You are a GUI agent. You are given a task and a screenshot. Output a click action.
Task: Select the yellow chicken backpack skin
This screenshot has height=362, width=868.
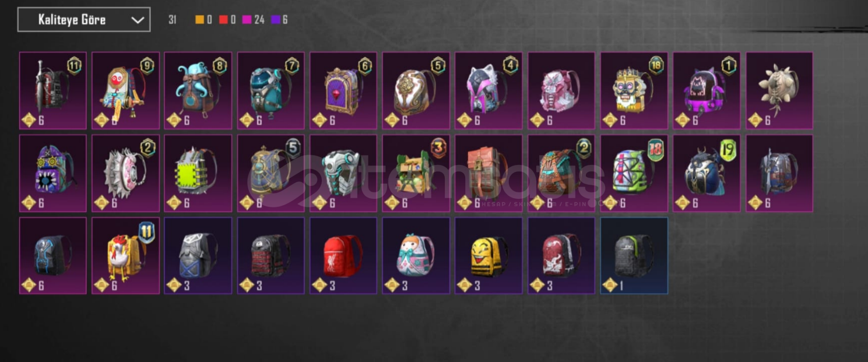click(125, 255)
